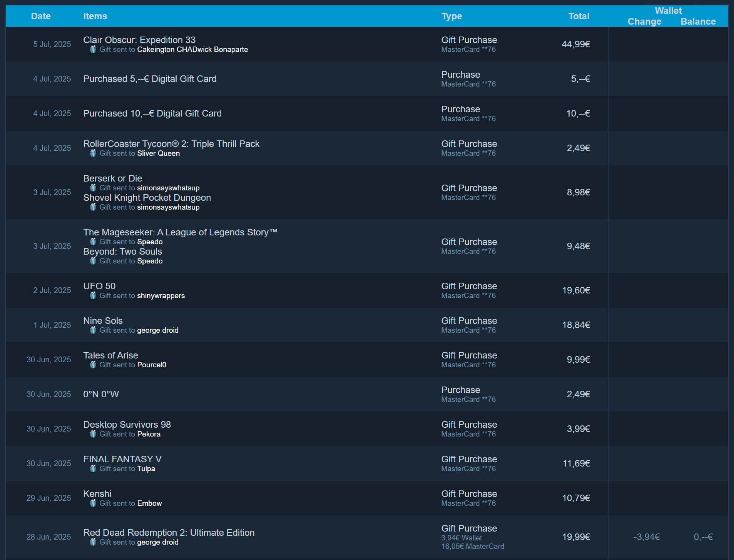Click recipient Tulpa
Viewport: 734px width, 560px height.
146,469
